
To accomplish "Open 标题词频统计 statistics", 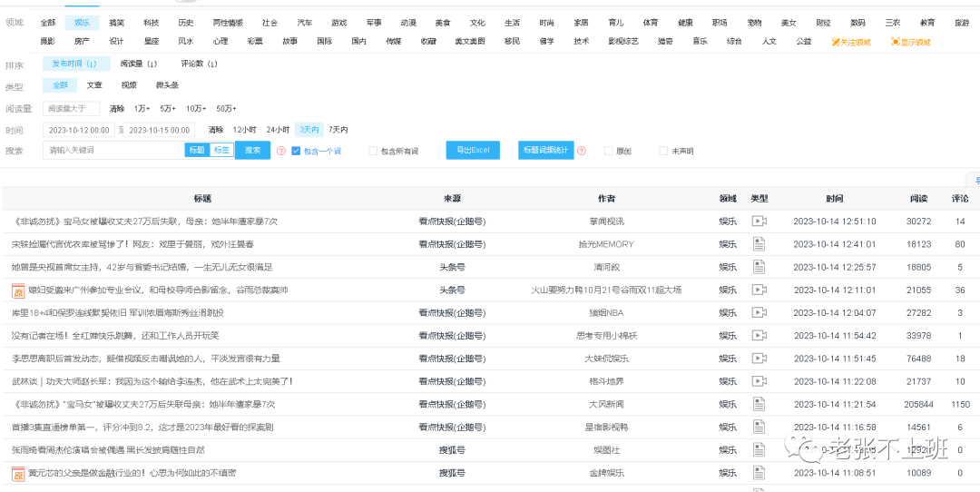I will pos(545,150).
